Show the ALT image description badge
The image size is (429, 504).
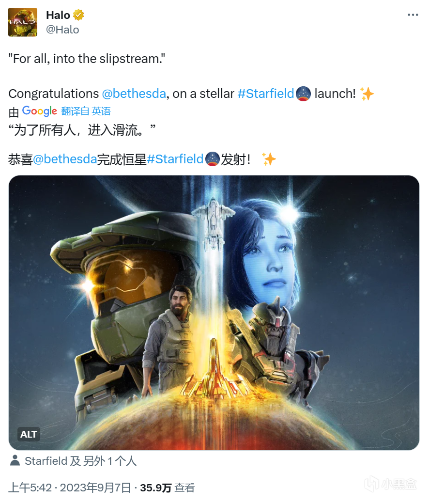(29, 434)
